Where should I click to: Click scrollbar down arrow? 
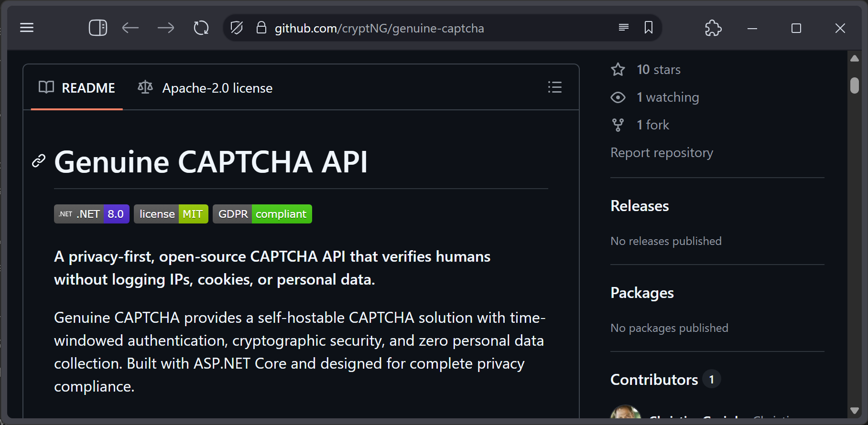point(855,411)
